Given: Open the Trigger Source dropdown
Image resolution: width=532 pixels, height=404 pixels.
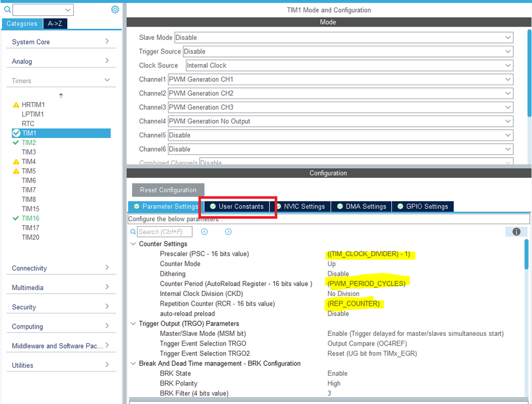Looking at the screenshot, I should click(348, 52).
